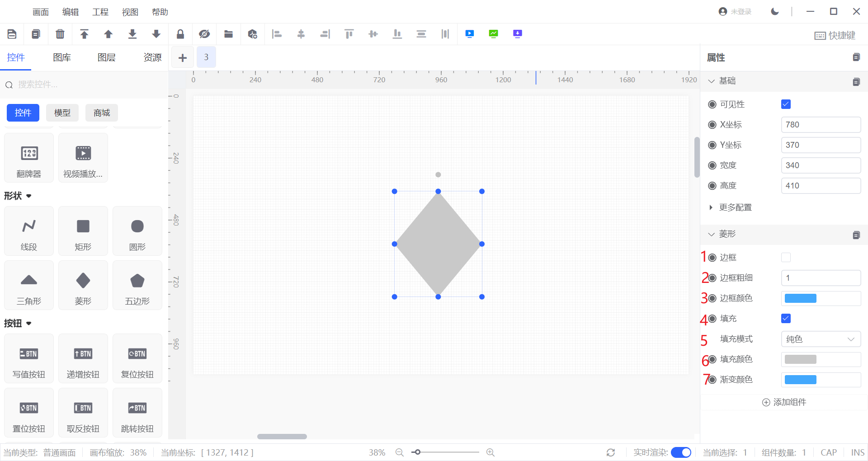This screenshot has height=461, width=868.
Task: Click the 商城 button
Action: pos(102,113)
